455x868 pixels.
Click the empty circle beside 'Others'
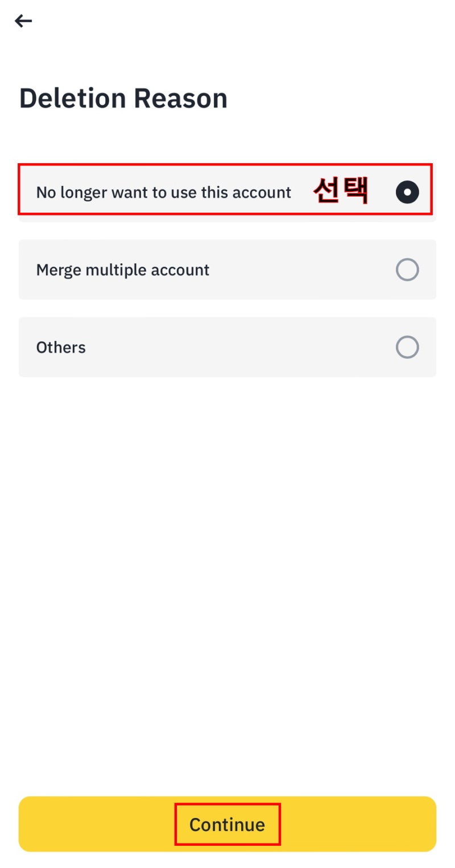pos(407,347)
